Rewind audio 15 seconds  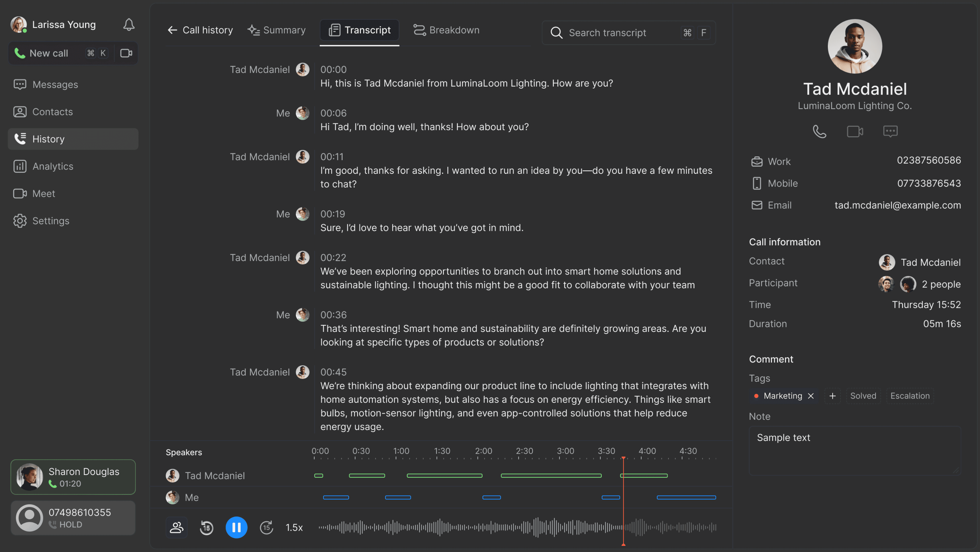pos(207,527)
